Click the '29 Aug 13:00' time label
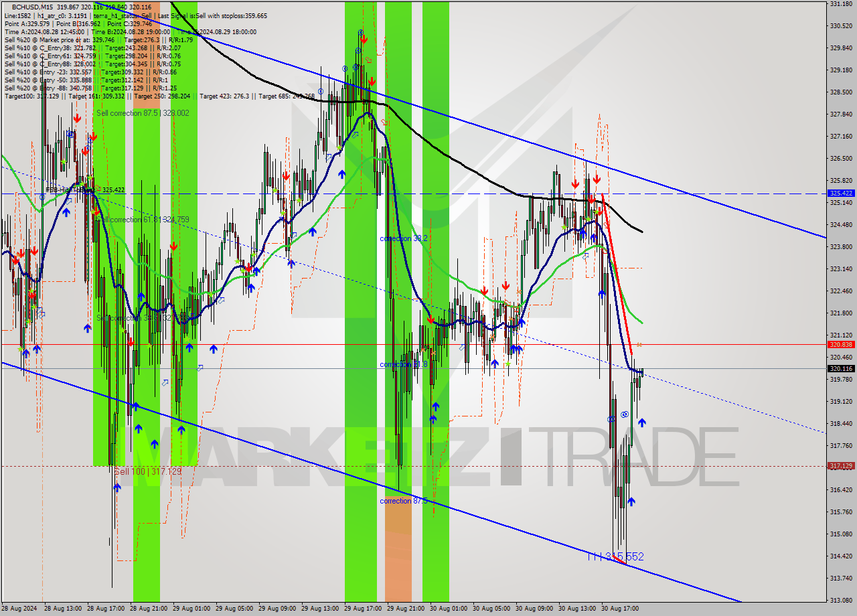 320,609
